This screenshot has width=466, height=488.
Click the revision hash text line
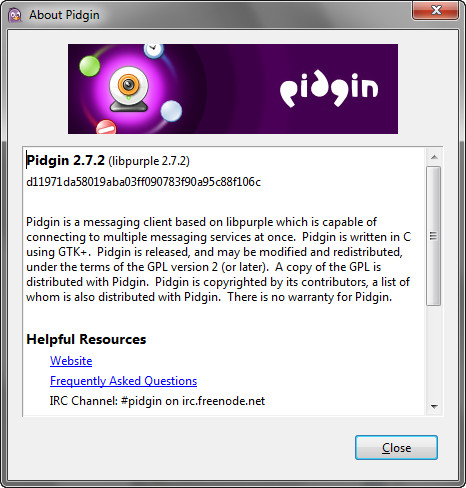point(143,182)
